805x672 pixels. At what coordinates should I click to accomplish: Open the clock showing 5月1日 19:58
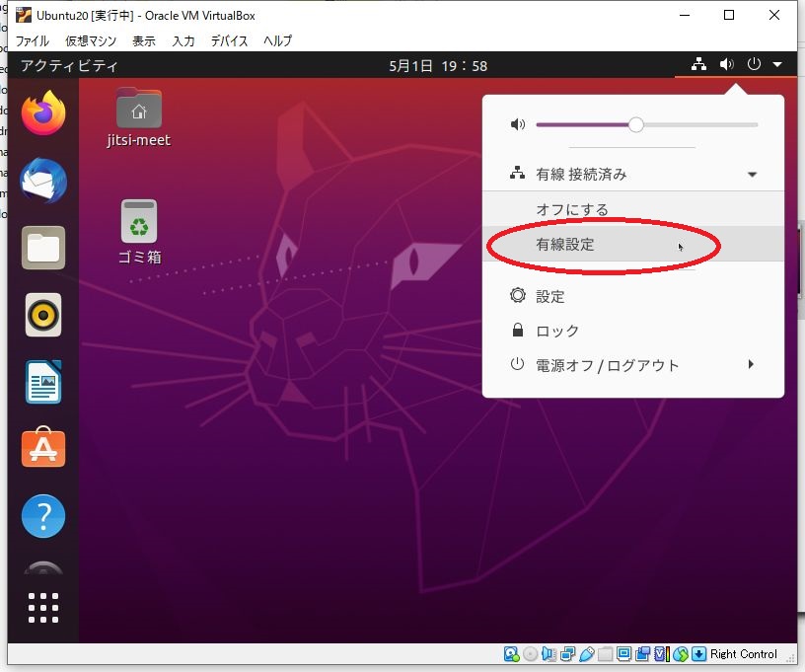pyautogui.click(x=438, y=66)
